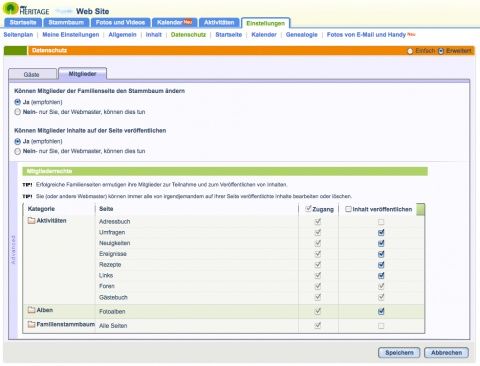Select Ja for Inhalte veröffentlichen

coord(17,141)
